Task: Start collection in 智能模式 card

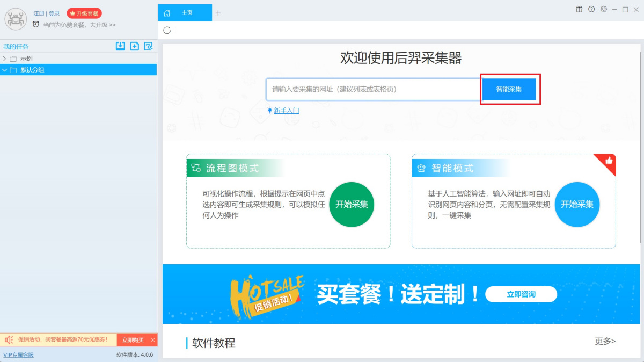Action: (577, 204)
